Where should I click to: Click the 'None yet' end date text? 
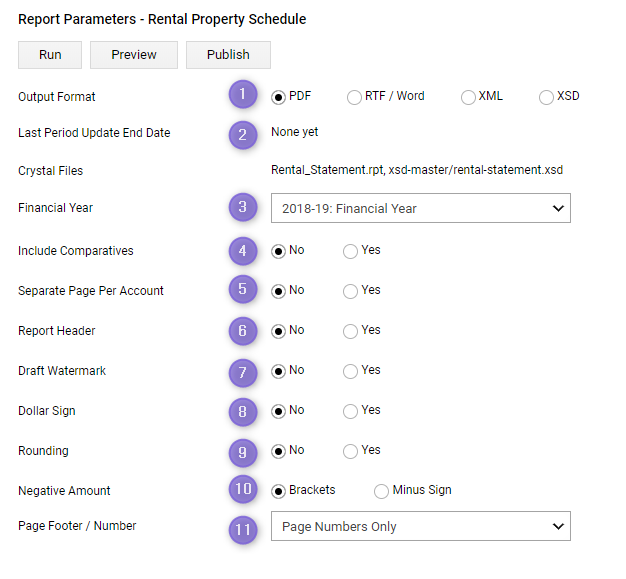[x=295, y=132]
